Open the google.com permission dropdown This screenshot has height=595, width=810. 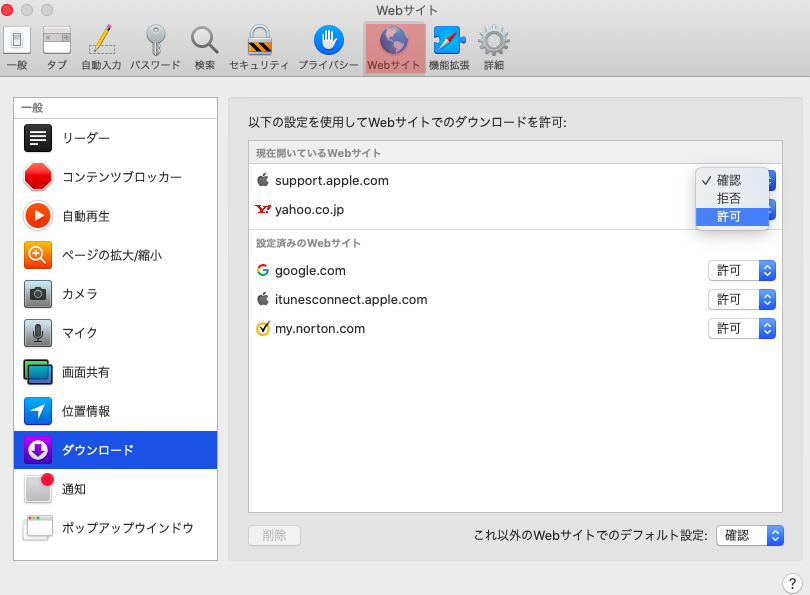coord(741,270)
